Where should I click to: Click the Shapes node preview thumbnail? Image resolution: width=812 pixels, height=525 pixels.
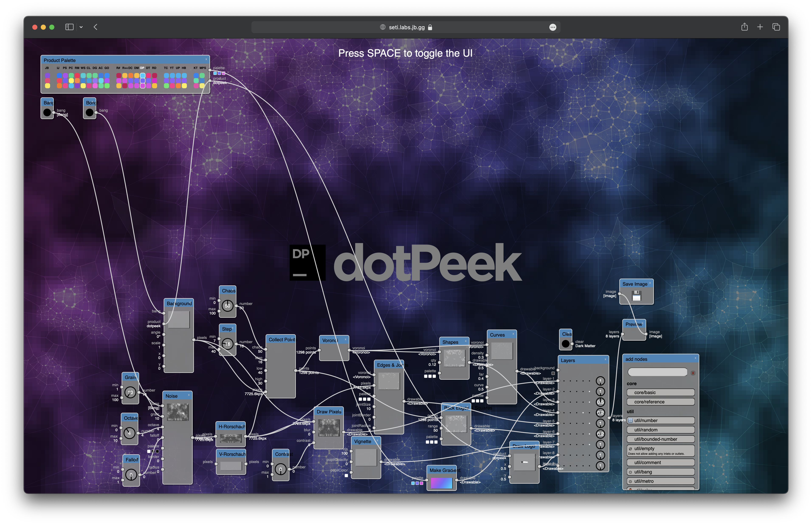point(454,358)
